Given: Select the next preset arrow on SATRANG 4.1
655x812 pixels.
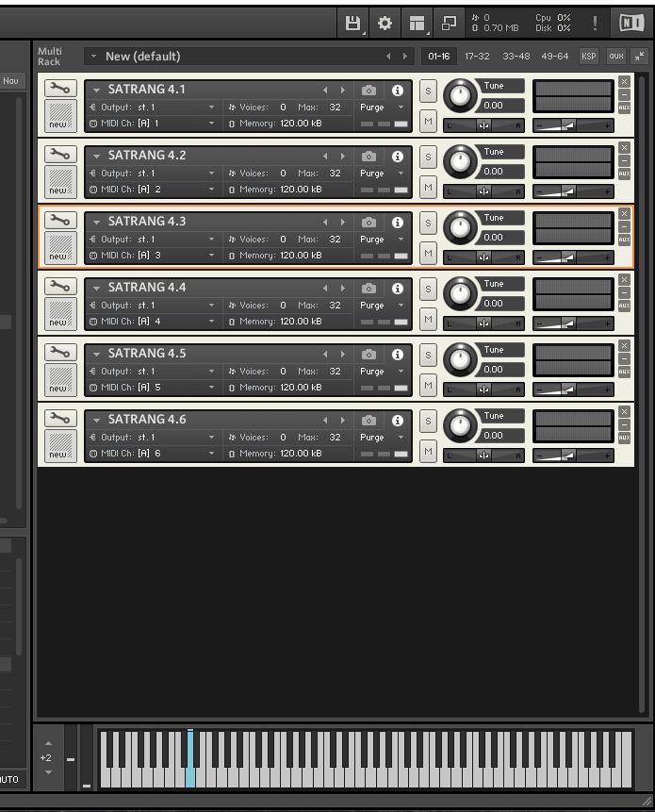Looking at the screenshot, I should 342,91.
